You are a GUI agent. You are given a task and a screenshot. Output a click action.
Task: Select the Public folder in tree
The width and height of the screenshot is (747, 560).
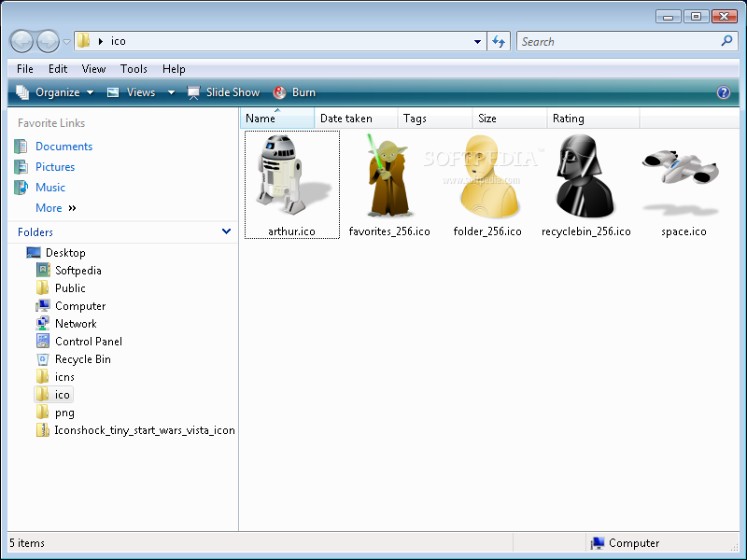[x=70, y=288]
